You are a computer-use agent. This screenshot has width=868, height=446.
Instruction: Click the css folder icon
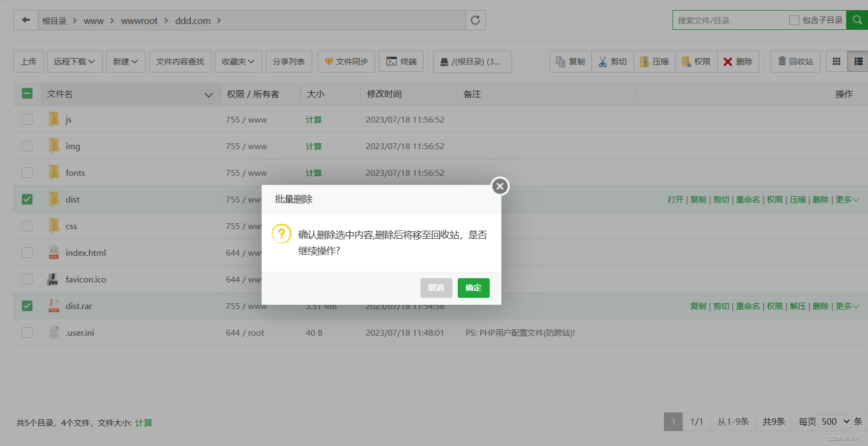point(54,226)
